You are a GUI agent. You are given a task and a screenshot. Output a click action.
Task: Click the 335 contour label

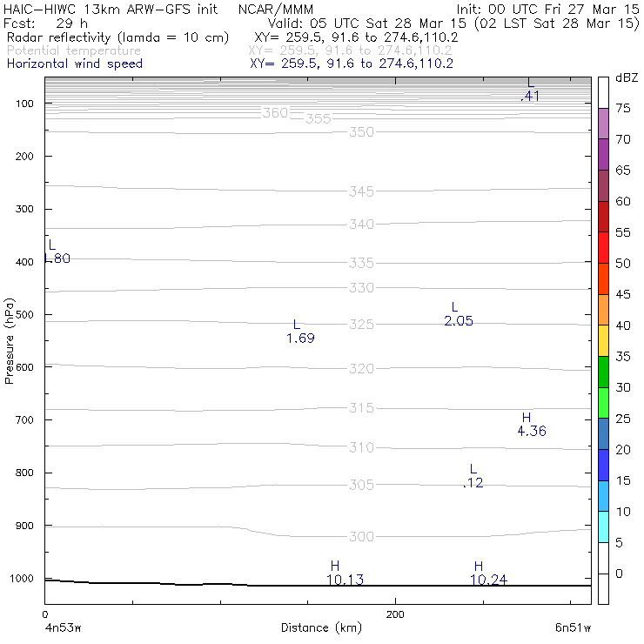coord(361,263)
